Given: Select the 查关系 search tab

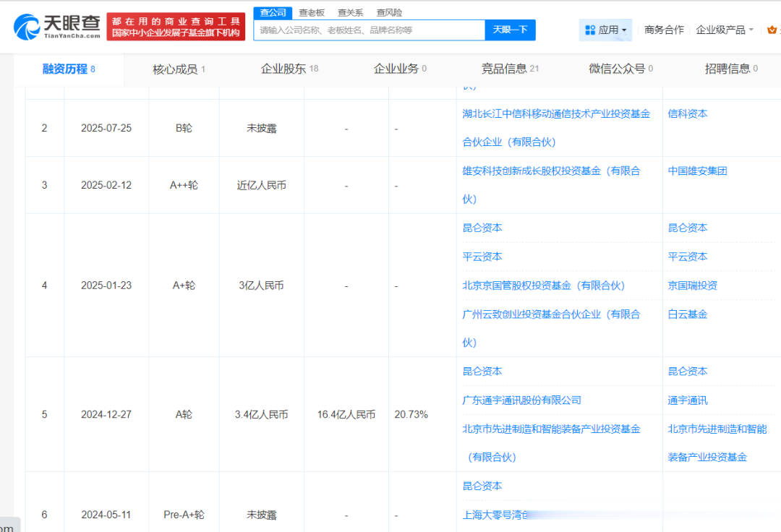Looking at the screenshot, I should [350, 12].
